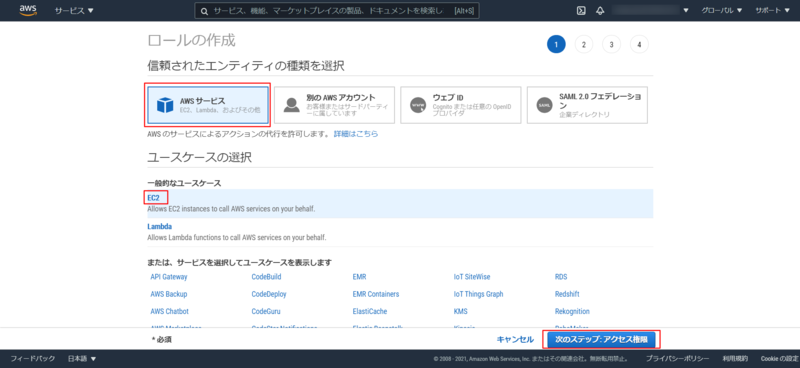Click the キャンセル button

click(x=515, y=339)
